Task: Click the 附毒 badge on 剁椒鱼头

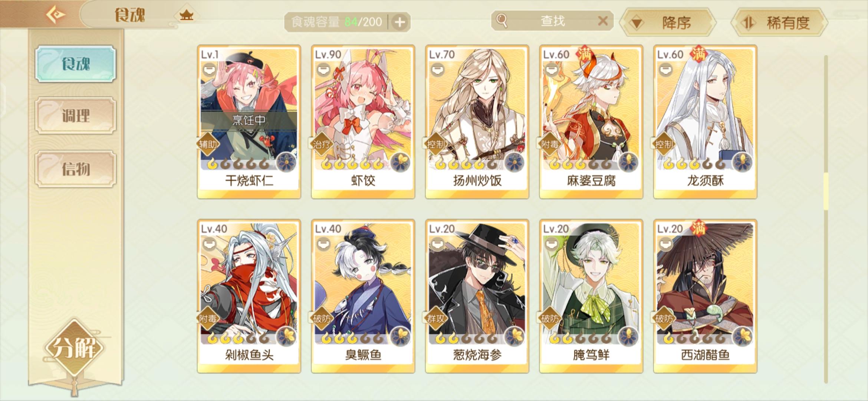Action: (x=208, y=319)
